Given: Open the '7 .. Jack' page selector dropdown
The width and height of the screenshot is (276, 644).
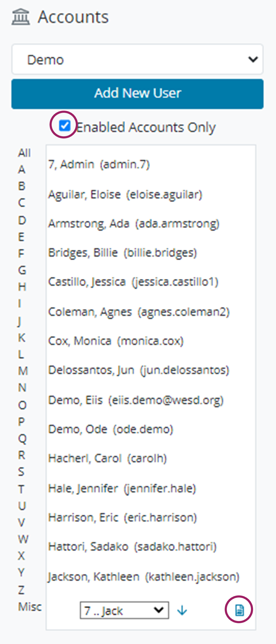Looking at the screenshot, I should point(124,610).
